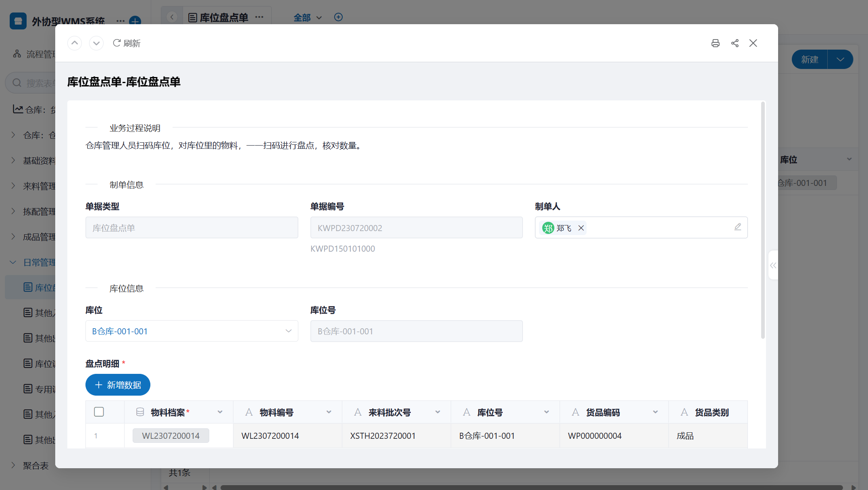Close the 库位盘点单 detail dialog

[x=753, y=43]
